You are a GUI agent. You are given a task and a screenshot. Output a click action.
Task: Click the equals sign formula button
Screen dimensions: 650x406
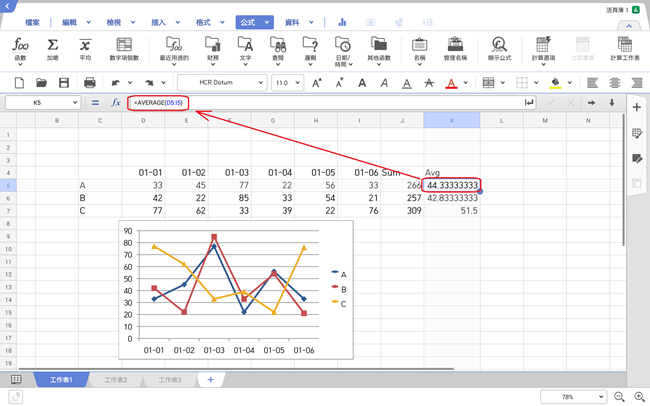coord(95,102)
